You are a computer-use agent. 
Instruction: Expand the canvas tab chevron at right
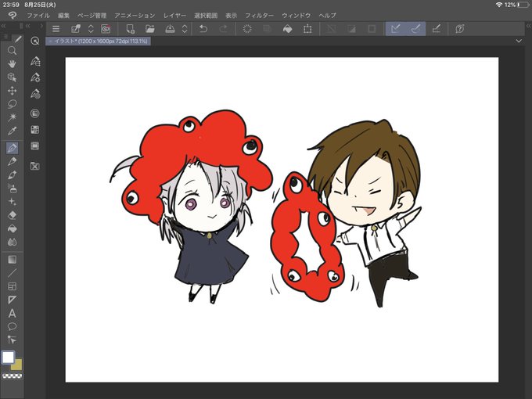[519, 41]
